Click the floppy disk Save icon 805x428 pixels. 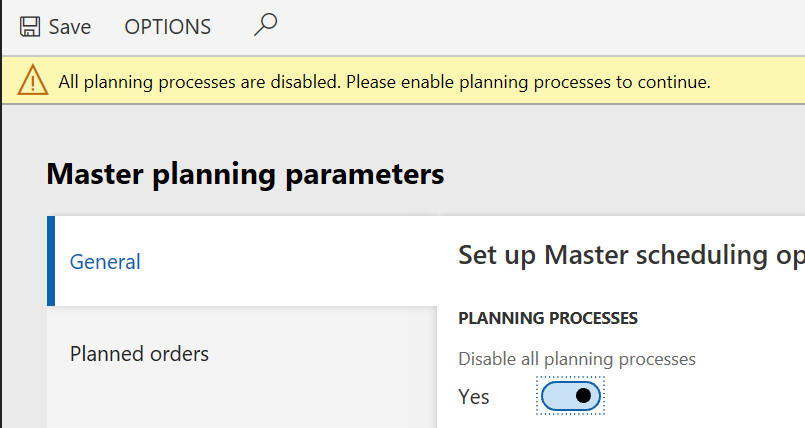[x=30, y=27]
